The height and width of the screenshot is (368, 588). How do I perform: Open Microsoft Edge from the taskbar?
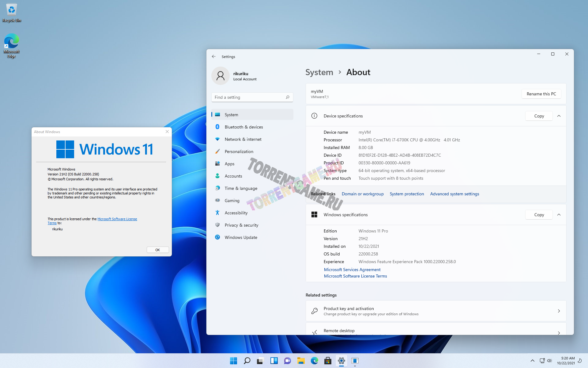(314, 361)
